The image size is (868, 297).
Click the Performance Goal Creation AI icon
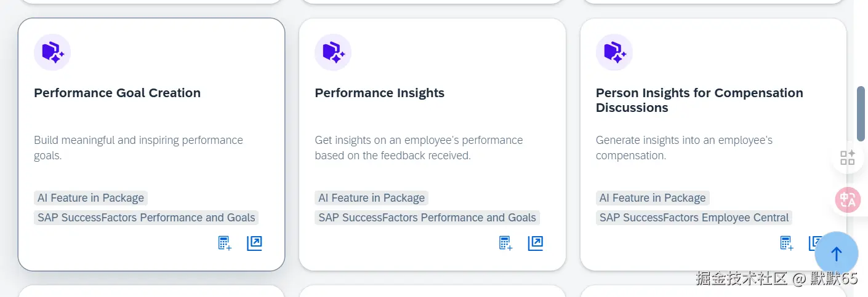(52, 52)
